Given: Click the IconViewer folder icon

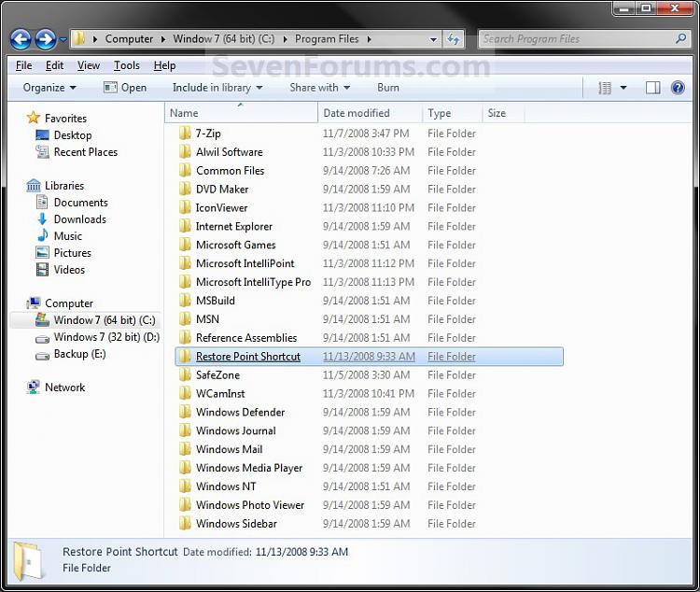Looking at the screenshot, I should point(185,207).
